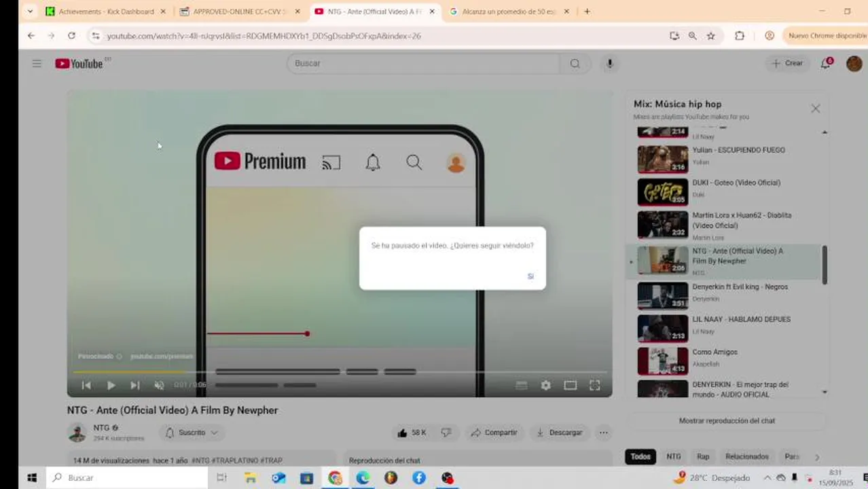Open the Chrome extensions puzzle icon

(740, 36)
